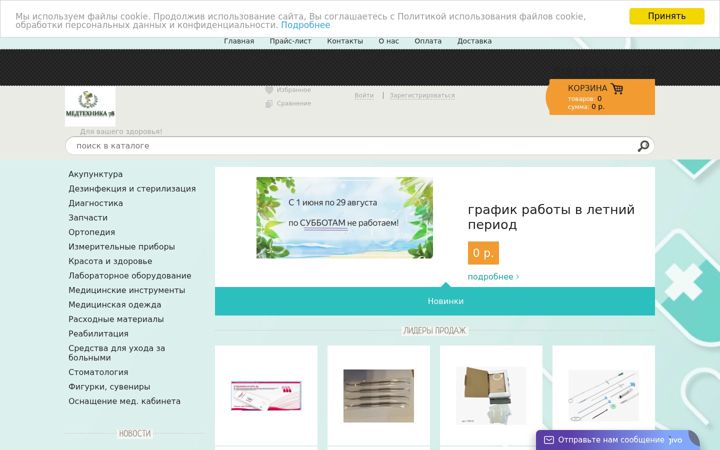Open the red-white box product thumbnail
Screen dimensions: 720x450
point(266,395)
